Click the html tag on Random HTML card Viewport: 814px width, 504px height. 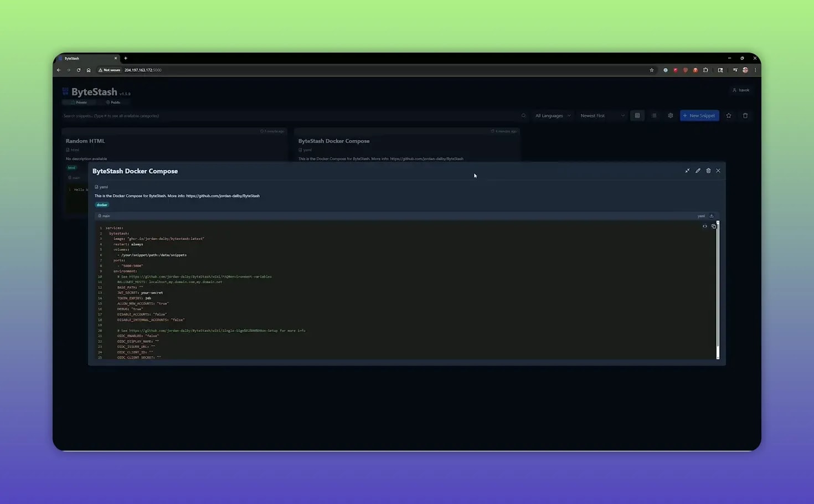click(71, 168)
